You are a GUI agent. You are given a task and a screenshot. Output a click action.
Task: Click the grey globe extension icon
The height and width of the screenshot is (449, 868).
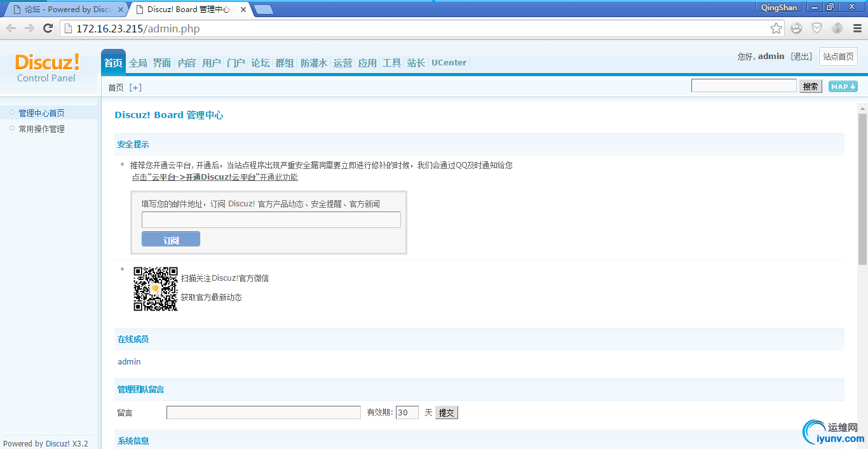837,28
